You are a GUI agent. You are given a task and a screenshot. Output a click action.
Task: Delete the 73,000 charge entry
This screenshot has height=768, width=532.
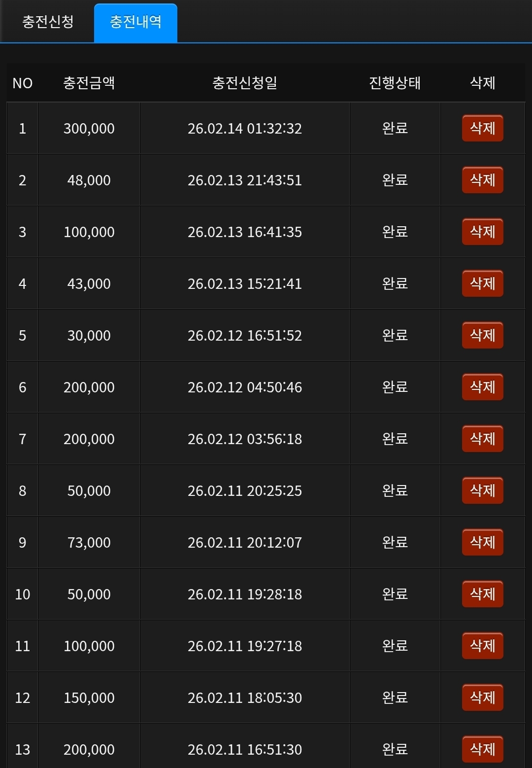482,542
